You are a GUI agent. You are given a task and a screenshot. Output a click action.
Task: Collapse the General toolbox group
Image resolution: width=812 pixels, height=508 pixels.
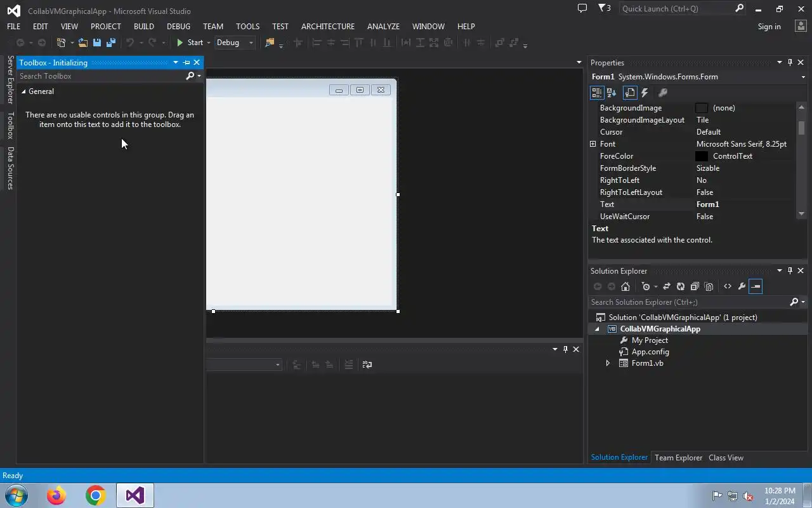point(23,91)
